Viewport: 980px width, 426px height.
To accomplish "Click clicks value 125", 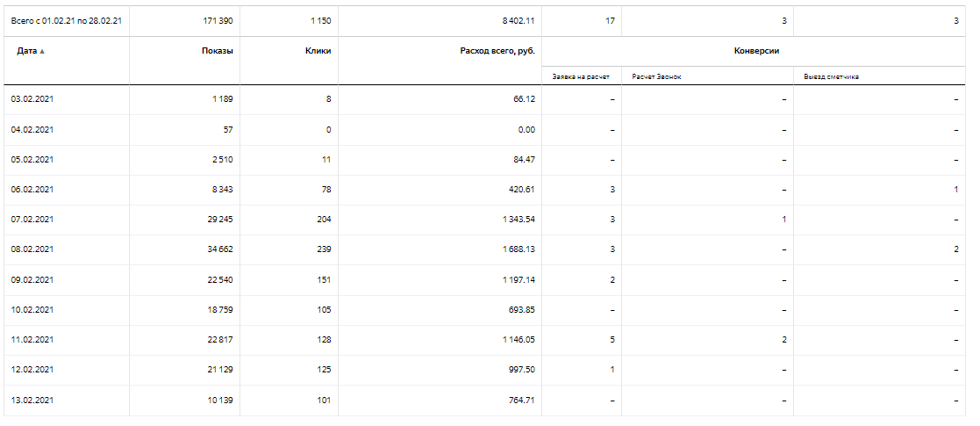I will click(325, 369).
